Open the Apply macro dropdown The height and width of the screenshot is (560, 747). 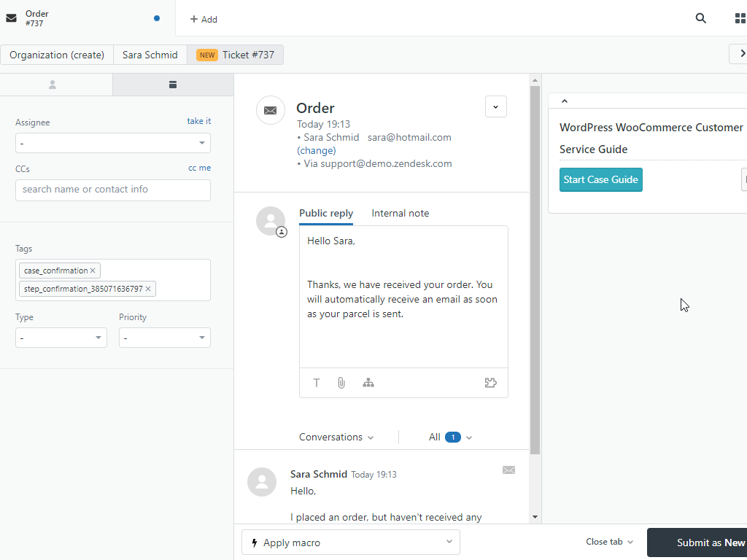click(351, 542)
